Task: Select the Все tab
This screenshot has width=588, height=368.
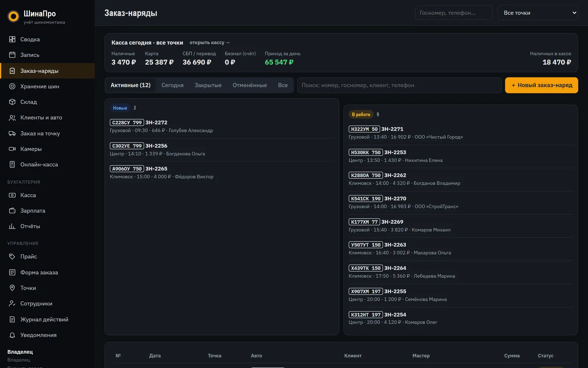Action: tap(283, 85)
